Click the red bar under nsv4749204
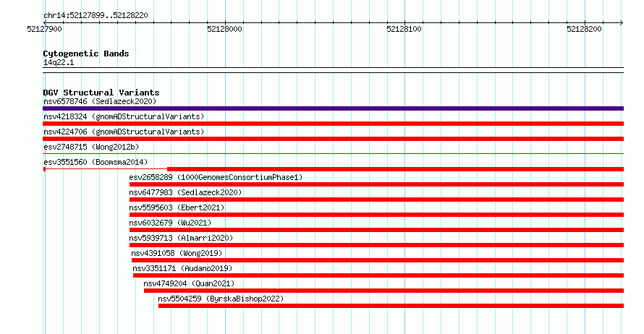The height and width of the screenshot is (334, 644). coord(384,291)
